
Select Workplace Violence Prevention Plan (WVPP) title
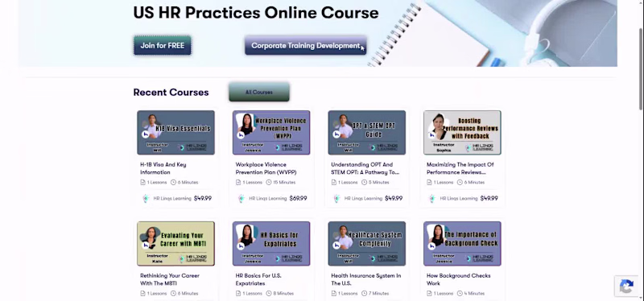(x=266, y=168)
